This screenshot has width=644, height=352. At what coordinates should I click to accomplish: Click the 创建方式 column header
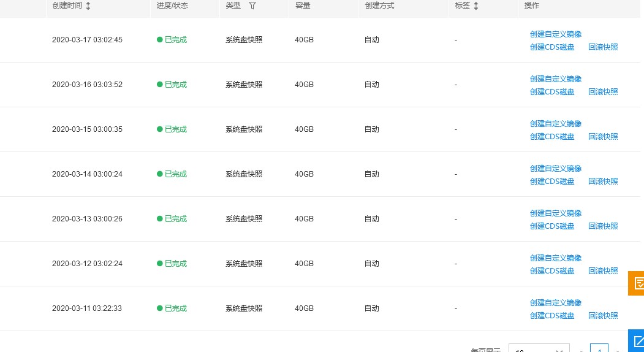coord(379,6)
